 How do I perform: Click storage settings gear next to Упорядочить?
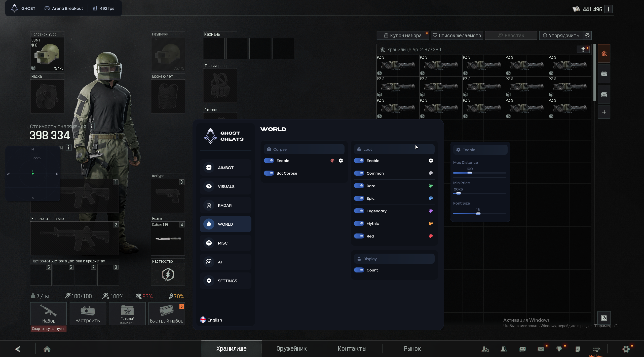(x=587, y=35)
